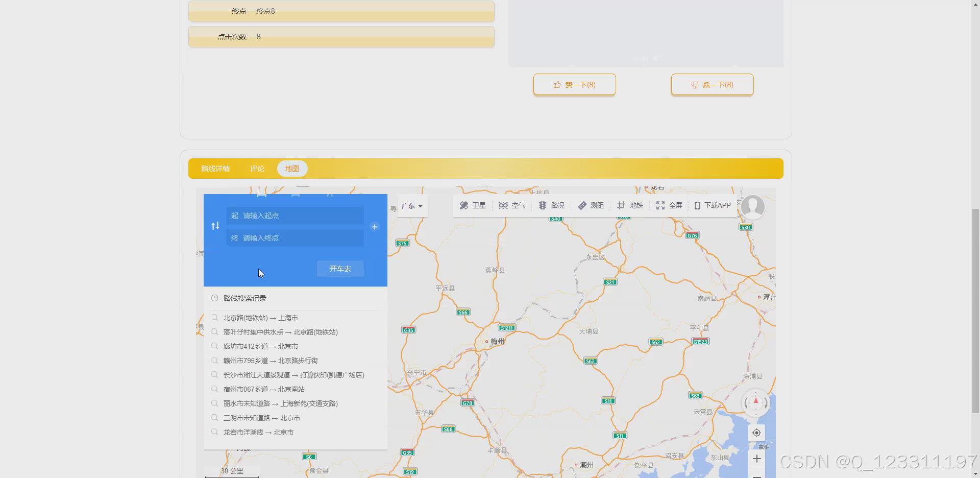Switch map to Fullscreen (全屏)
This screenshot has width=980, height=478.
pos(669,205)
